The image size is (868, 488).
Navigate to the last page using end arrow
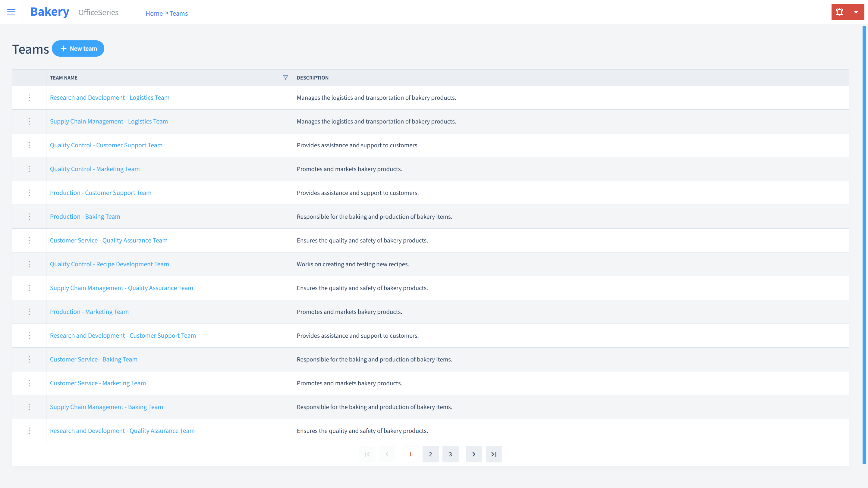pyautogui.click(x=494, y=454)
